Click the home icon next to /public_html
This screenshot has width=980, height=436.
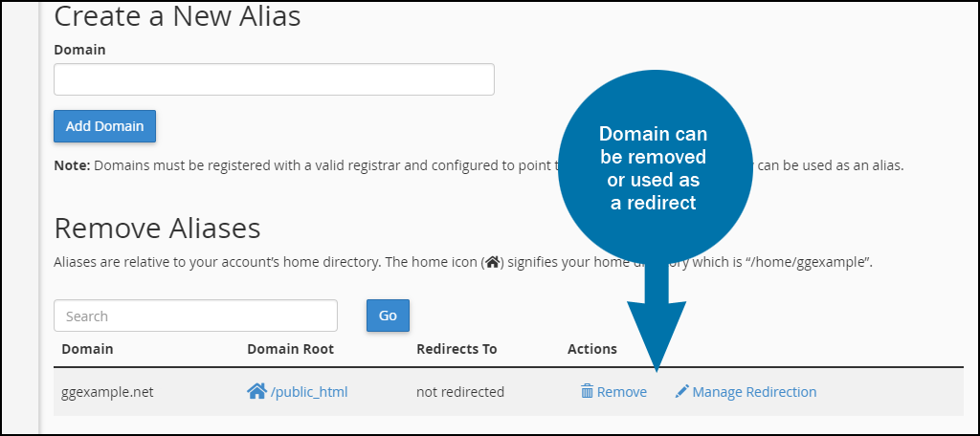[x=256, y=391]
